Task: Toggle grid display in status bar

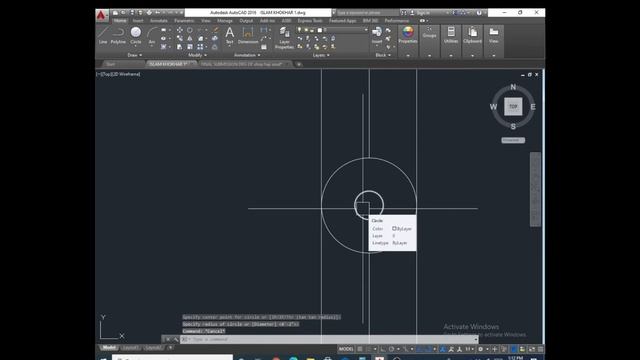Action: tap(360, 349)
